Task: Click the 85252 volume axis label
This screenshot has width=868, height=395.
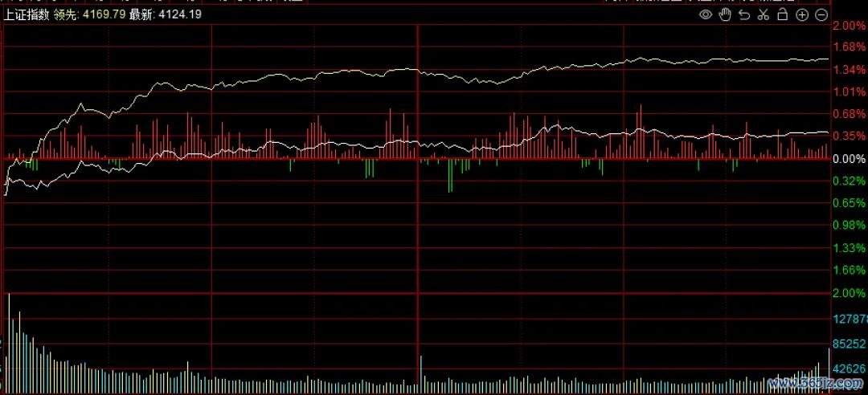Action: (850, 344)
